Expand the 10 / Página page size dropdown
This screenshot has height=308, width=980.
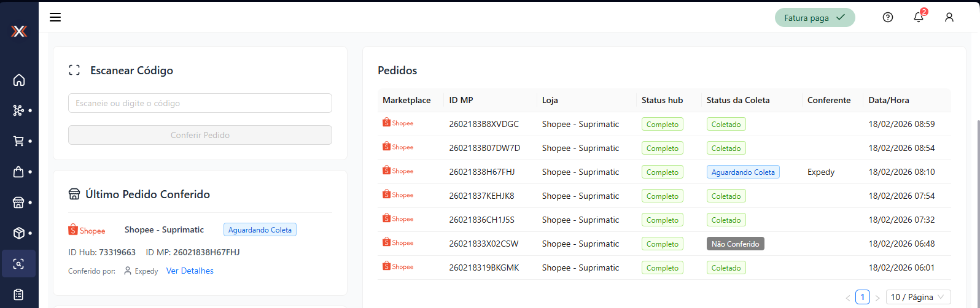tap(918, 297)
